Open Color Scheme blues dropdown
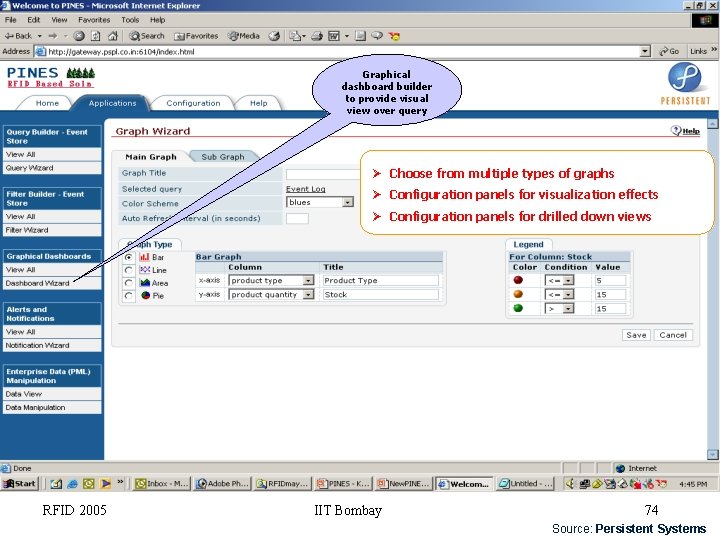Screen dimensions: 720x540 [348, 202]
